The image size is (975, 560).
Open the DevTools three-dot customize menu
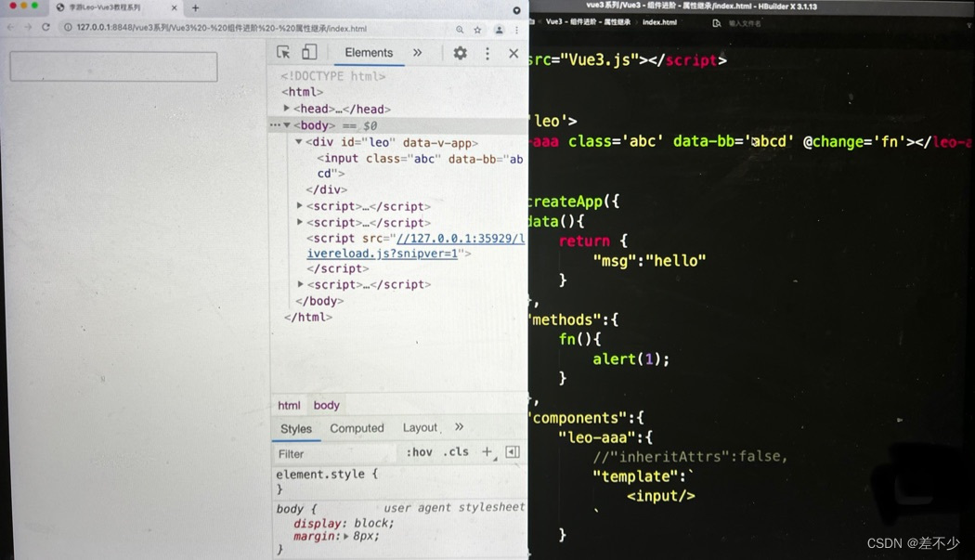(487, 54)
